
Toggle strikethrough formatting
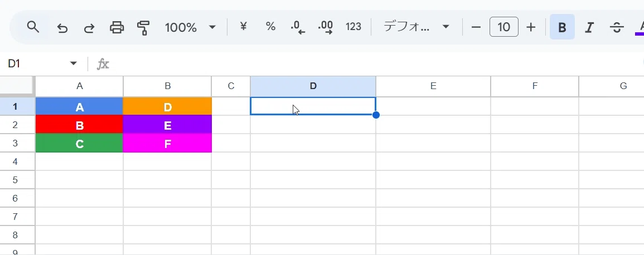pyautogui.click(x=617, y=27)
